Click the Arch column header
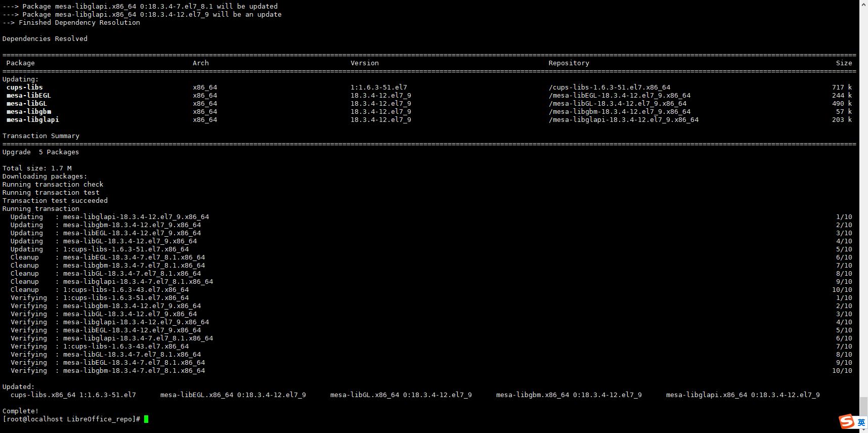 (x=200, y=63)
